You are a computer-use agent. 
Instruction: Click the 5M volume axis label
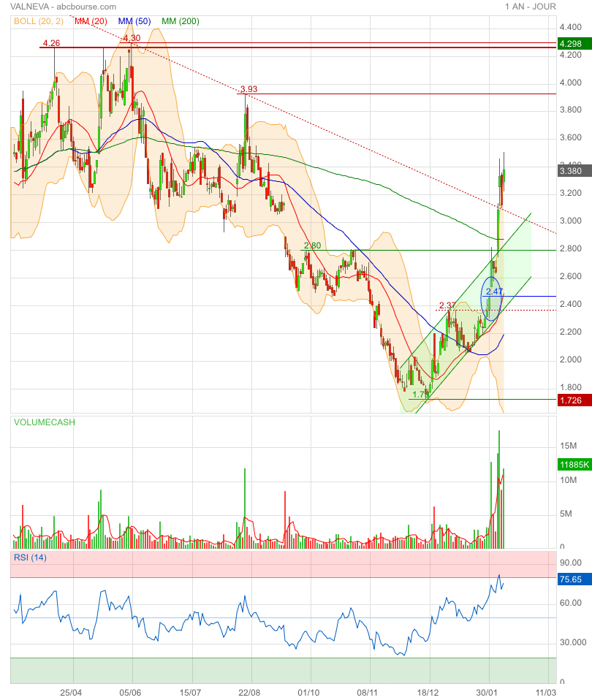coord(566,514)
